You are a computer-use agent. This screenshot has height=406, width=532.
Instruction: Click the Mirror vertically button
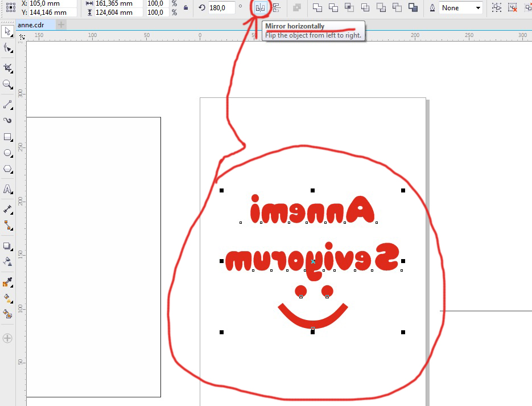pyautogui.click(x=276, y=8)
